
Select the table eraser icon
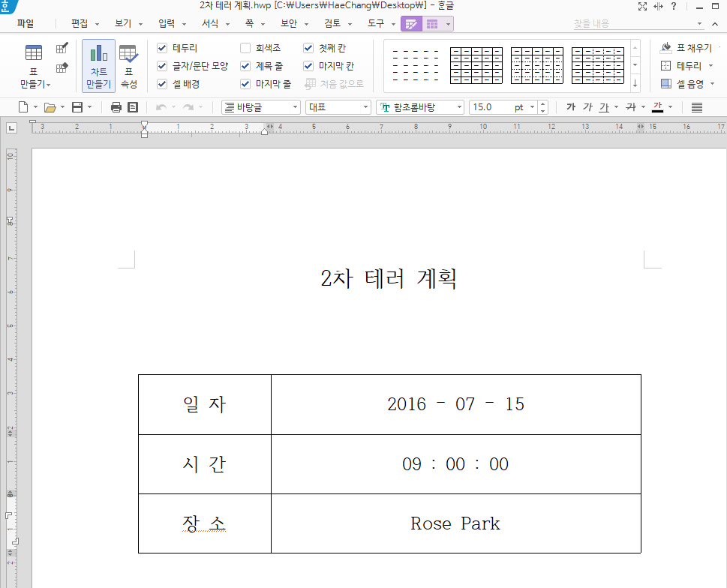pos(62,68)
